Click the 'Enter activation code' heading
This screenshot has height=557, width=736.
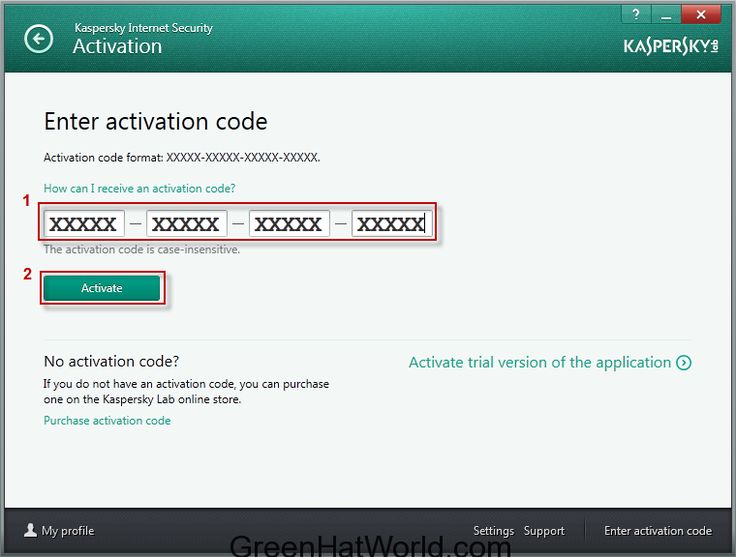[155, 122]
